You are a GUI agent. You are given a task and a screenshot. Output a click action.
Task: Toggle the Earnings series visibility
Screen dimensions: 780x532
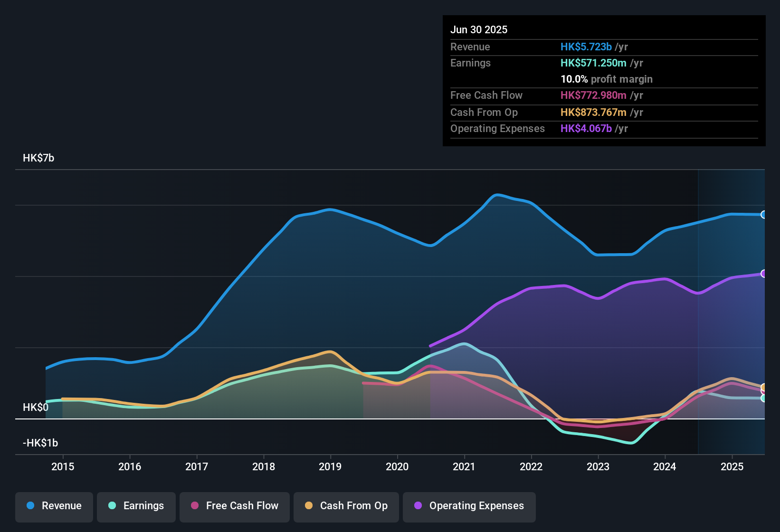pyautogui.click(x=136, y=506)
